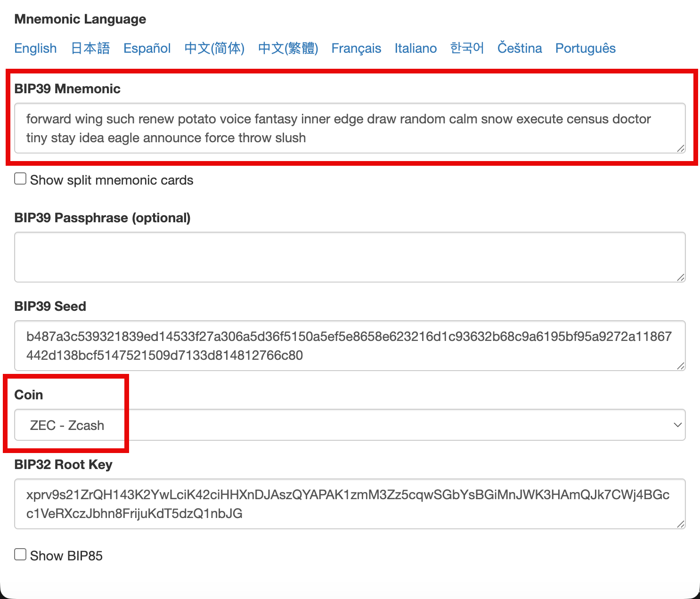Choose Italiano mnemonic language

point(415,49)
